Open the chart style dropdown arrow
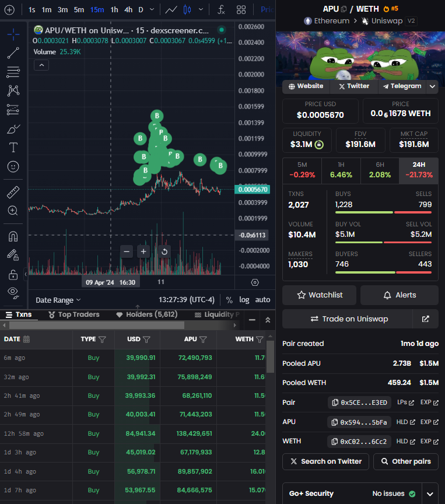The height and width of the screenshot is (504, 445). tap(201, 10)
